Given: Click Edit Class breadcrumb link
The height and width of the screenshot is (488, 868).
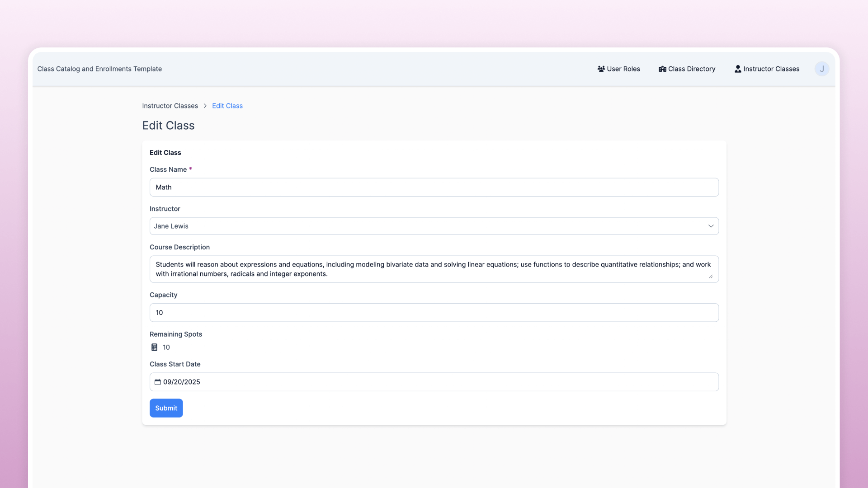Looking at the screenshot, I should (x=227, y=106).
